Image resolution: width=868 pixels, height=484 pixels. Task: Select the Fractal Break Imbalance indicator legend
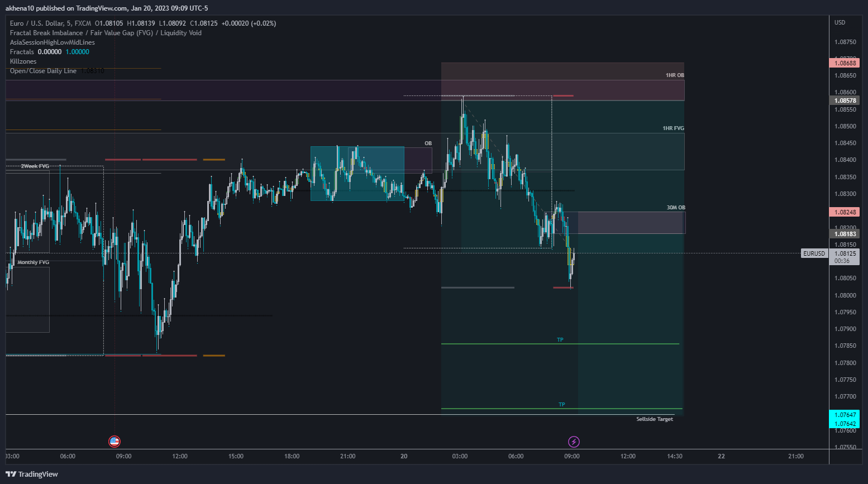(106, 33)
